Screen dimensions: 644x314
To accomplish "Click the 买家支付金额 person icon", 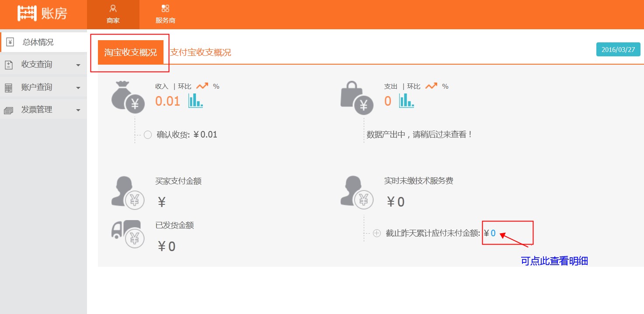I will (x=128, y=192).
